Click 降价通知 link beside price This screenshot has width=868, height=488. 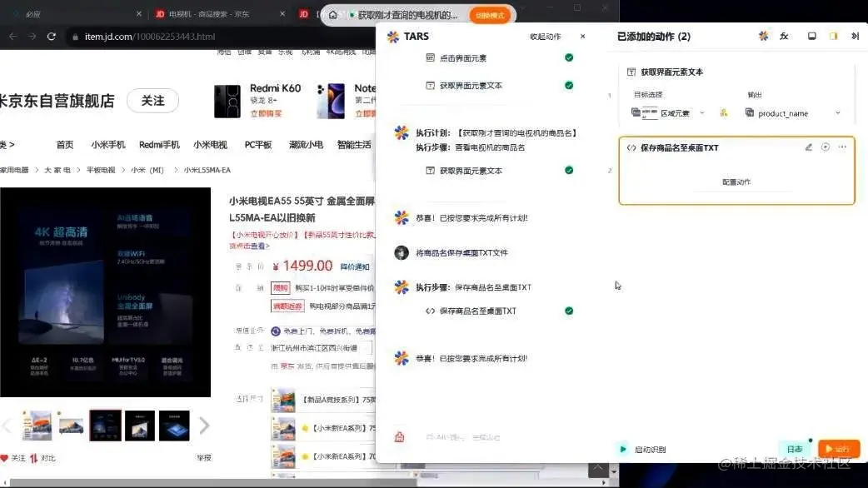pyautogui.click(x=355, y=266)
